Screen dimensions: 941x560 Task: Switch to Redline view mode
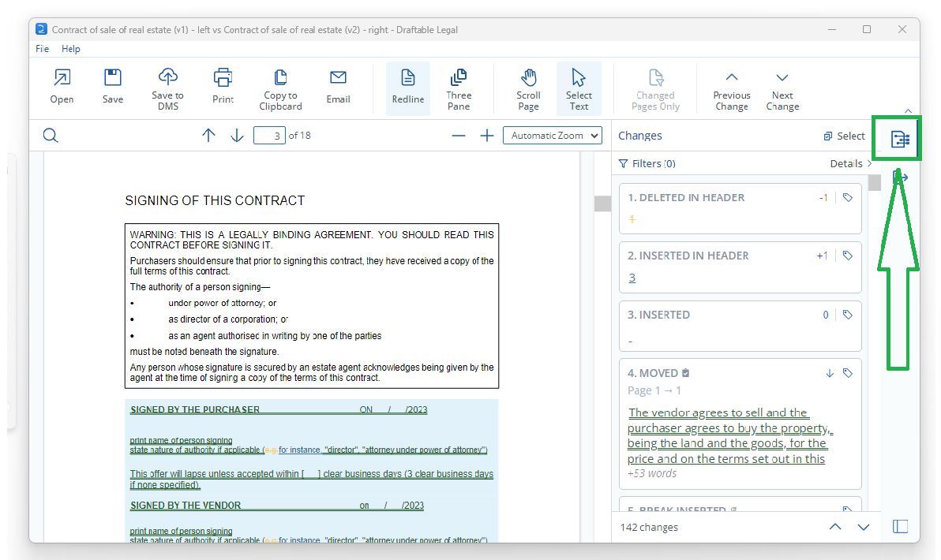407,88
